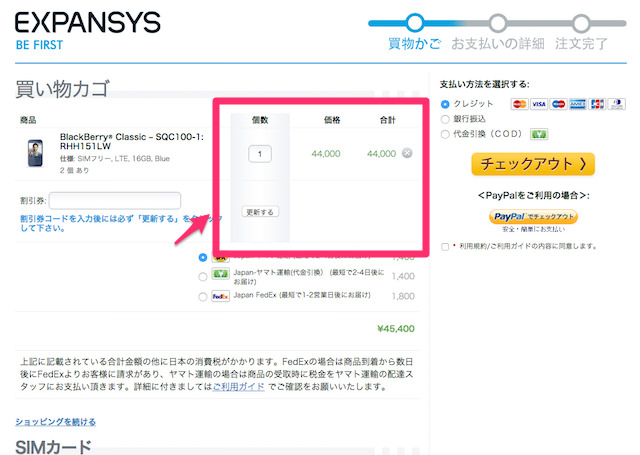Click the JCB card icon
The height and width of the screenshot is (455, 640).
[x=597, y=104]
